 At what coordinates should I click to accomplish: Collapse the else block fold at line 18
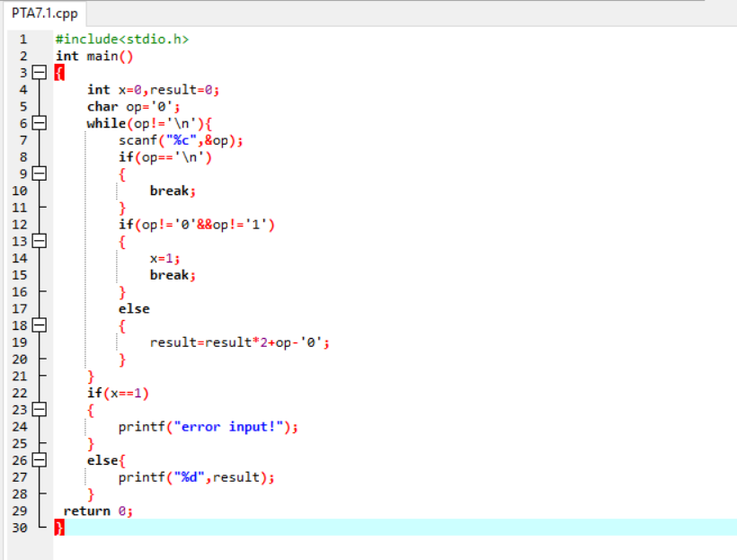pos(39,325)
